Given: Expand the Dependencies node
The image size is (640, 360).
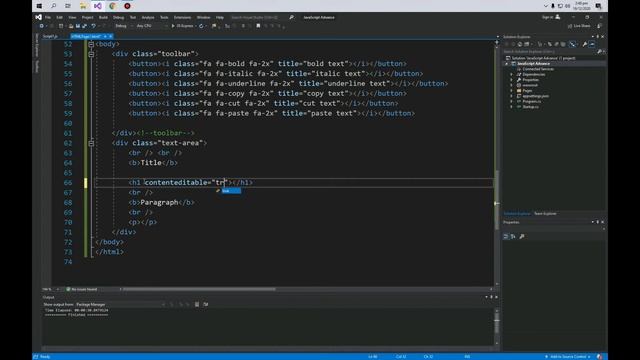Looking at the screenshot, I should 511,74.
